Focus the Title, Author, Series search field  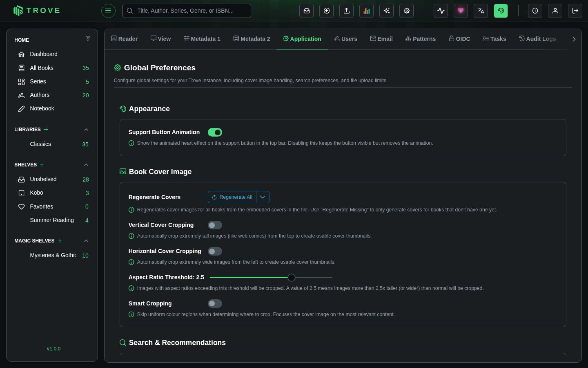(187, 11)
